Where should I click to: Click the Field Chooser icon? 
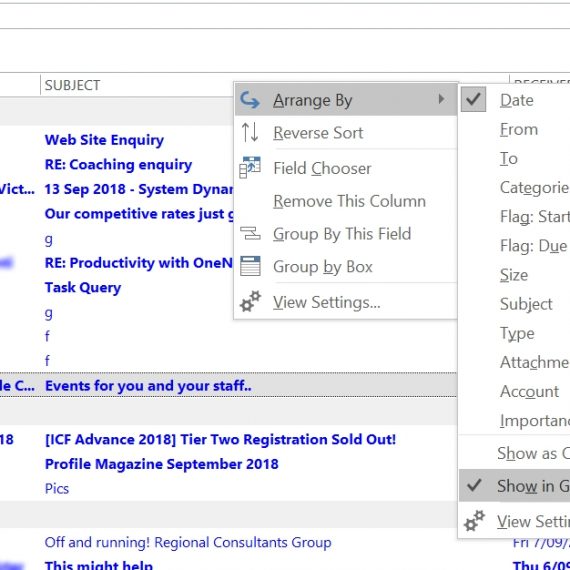pyautogui.click(x=250, y=168)
